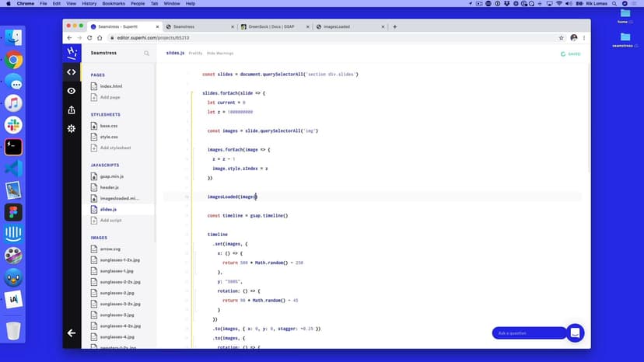Open the chat bubble help icon
The image size is (644, 362).
(x=575, y=333)
